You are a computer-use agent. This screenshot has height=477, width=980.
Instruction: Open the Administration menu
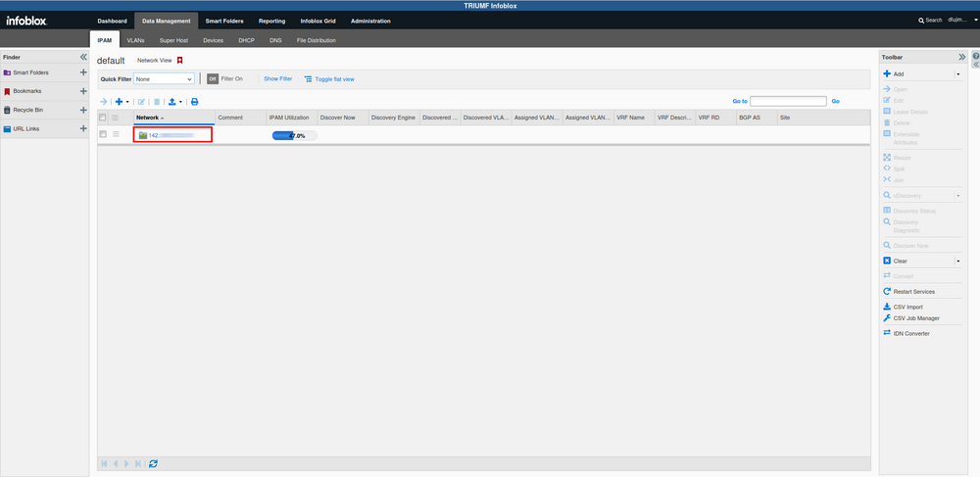click(x=369, y=21)
